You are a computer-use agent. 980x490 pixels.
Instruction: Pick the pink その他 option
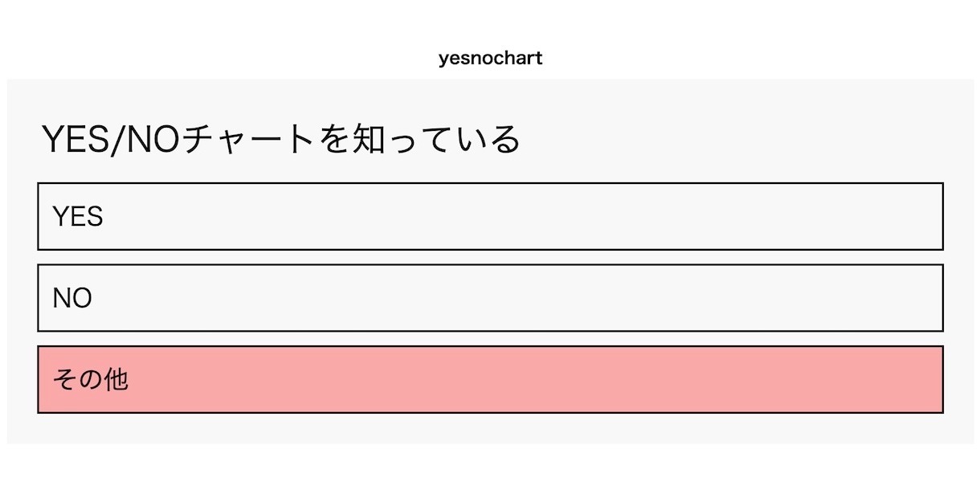(x=490, y=379)
